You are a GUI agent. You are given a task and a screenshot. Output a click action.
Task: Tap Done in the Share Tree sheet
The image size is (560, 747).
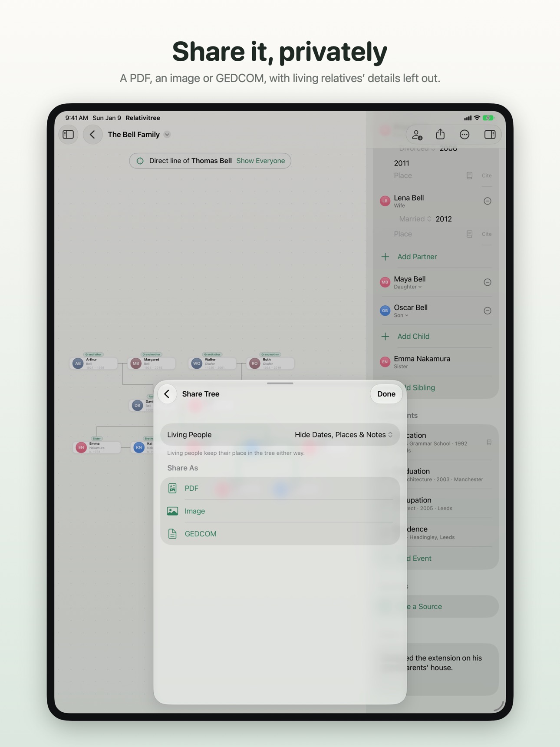coord(386,394)
